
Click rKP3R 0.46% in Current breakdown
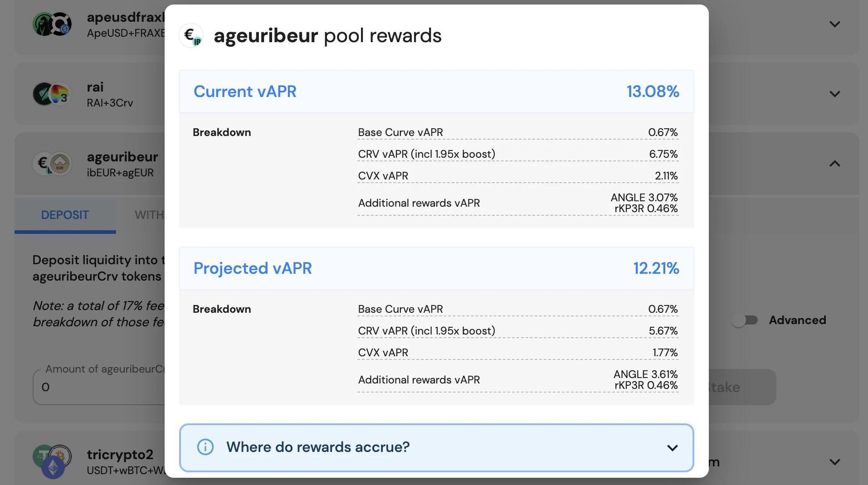[646, 209]
